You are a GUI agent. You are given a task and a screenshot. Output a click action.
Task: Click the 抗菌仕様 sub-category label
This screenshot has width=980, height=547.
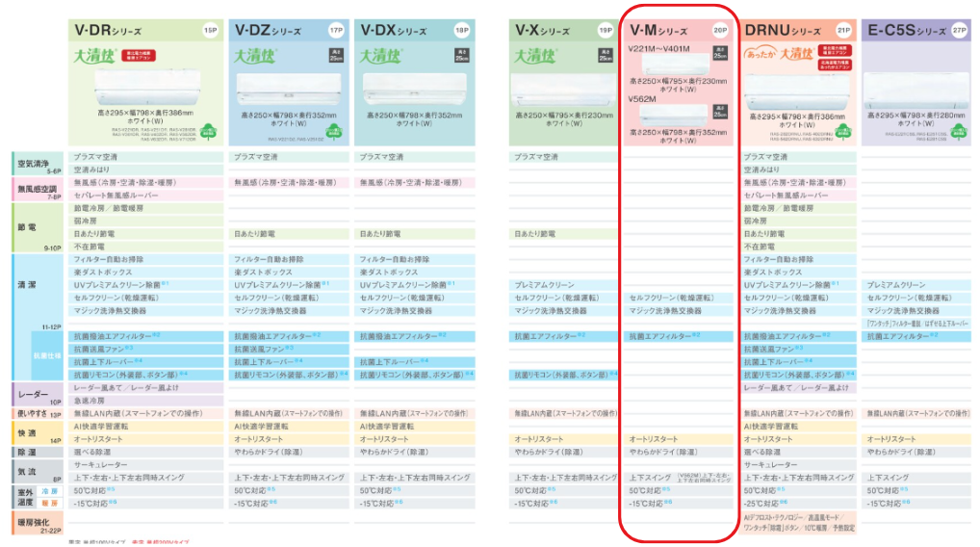click(47, 355)
